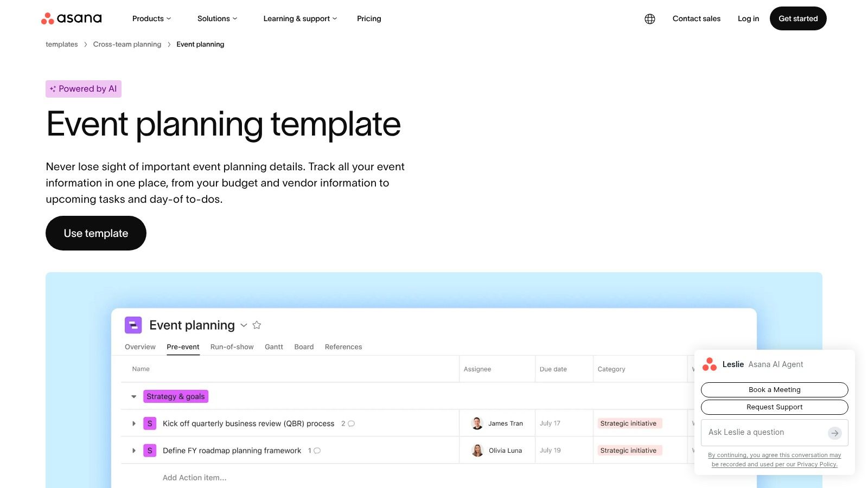Collapse the Strategy & goals section
Image resolution: width=868 pixels, height=488 pixels.
coord(133,397)
